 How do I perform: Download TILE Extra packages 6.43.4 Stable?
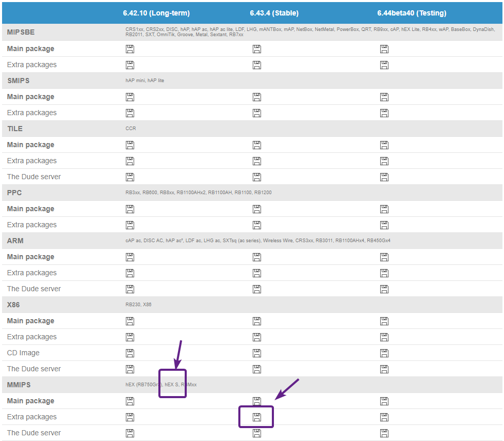click(257, 161)
